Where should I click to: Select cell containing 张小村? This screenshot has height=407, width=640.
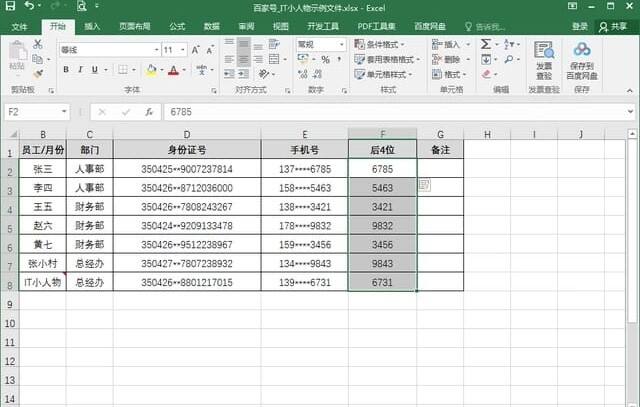42,263
